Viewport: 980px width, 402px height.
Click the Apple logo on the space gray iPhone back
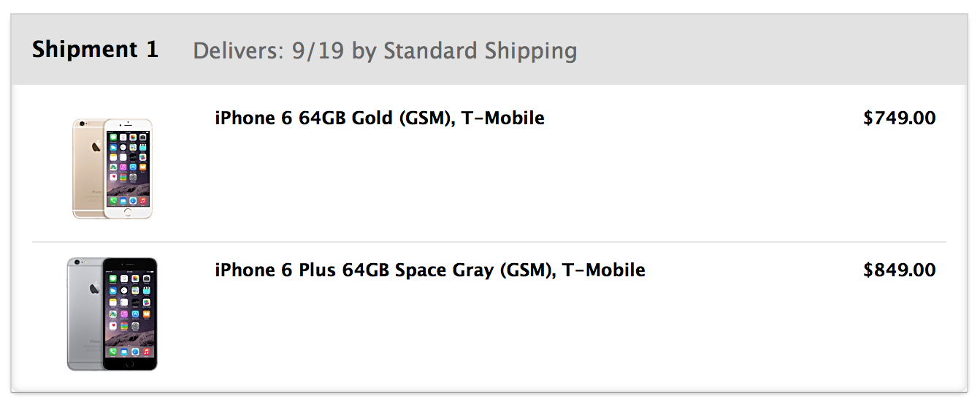coord(93,289)
